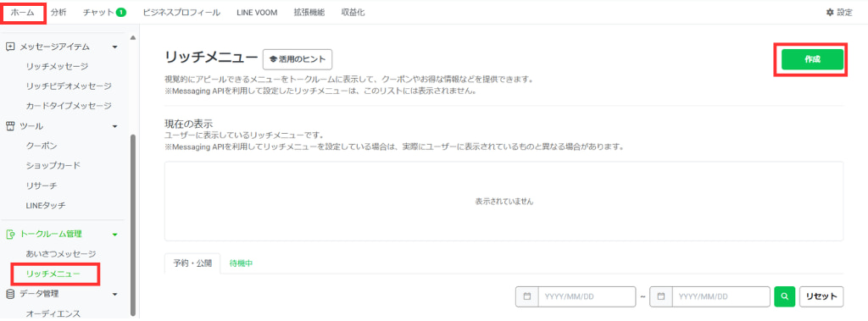Viewport: 868px width, 321px height.
Task: Switch to the 待機中 tab
Action: tap(242, 263)
